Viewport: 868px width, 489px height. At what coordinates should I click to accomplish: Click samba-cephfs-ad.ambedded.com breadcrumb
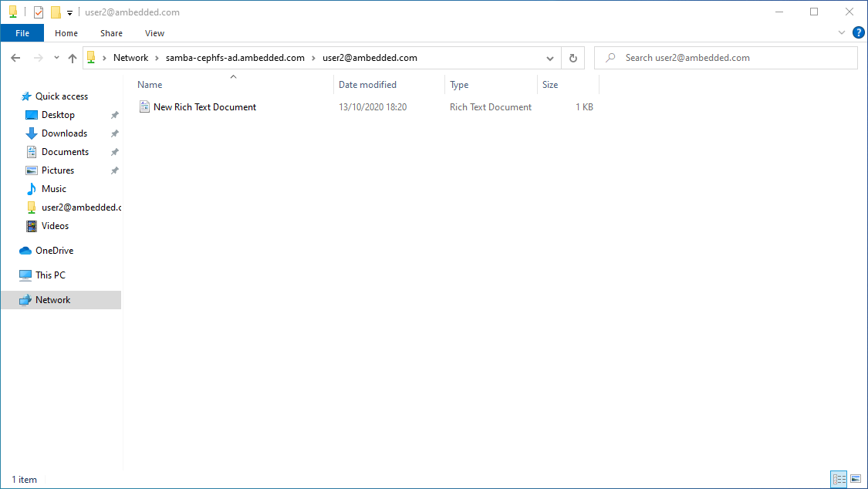point(235,58)
